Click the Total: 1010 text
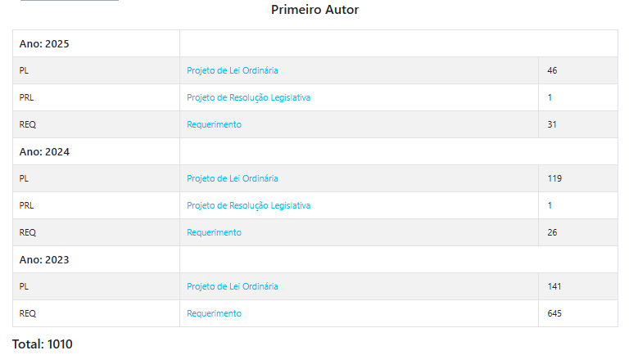The image size is (638, 364). pos(43,344)
